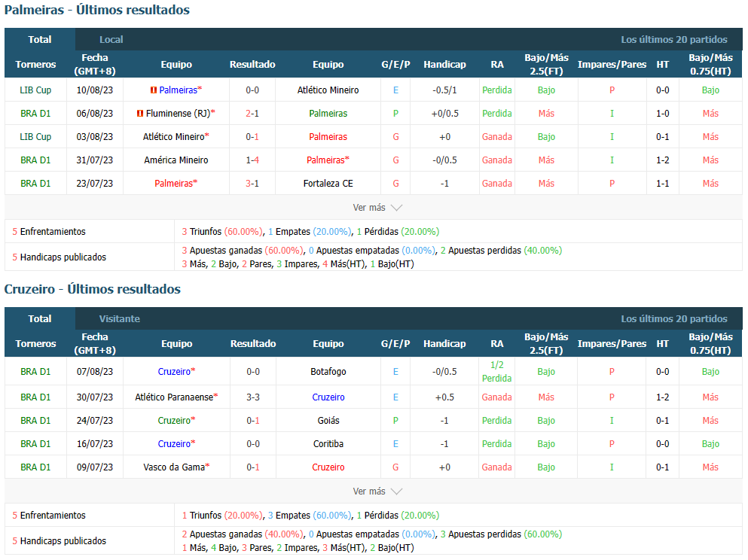The image size is (748, 560).
Task: Click Cruzeiro home team on 24/07/23 row
Action: click(174, 420)
